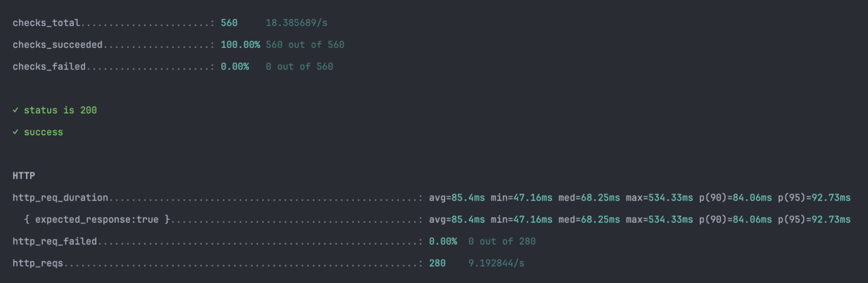Select the avg=85.4ms value for http_req_duration
This screenshot has height=283, width=868.
[457, 198]
